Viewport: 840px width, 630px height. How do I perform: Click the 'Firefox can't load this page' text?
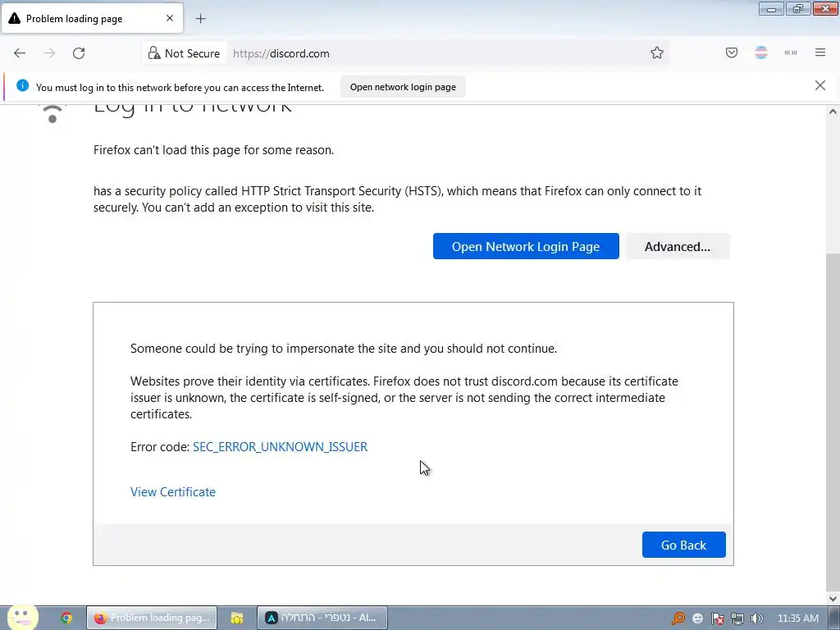coord(213,150)
